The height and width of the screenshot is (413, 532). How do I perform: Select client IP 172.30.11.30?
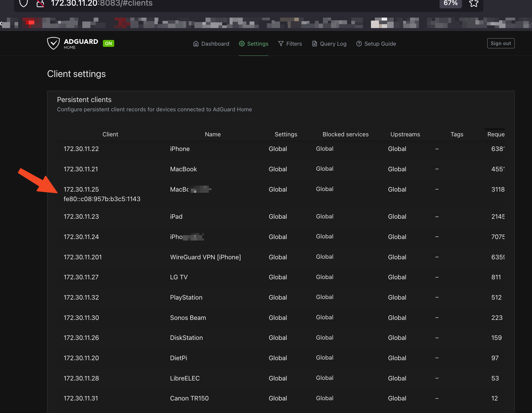(x=81, y=318)
